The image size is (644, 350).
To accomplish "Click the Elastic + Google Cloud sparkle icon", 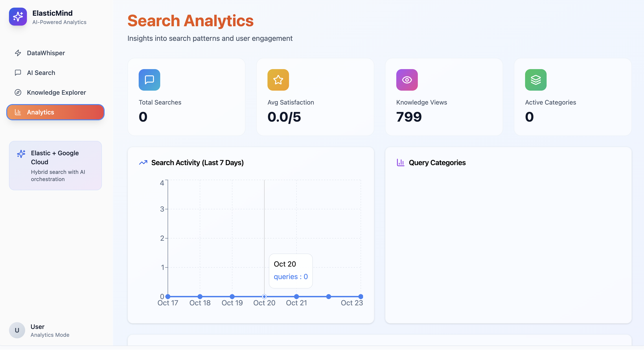I will point(21,154).
